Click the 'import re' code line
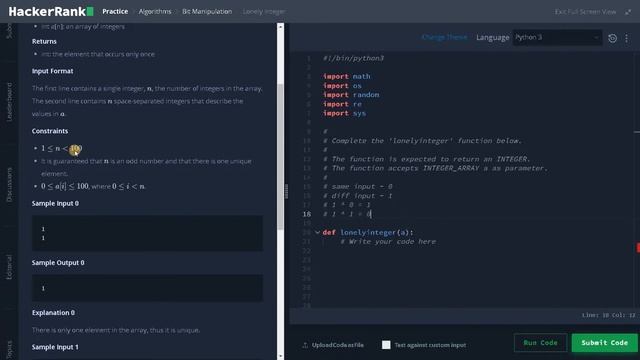 (x=342, y=104)
